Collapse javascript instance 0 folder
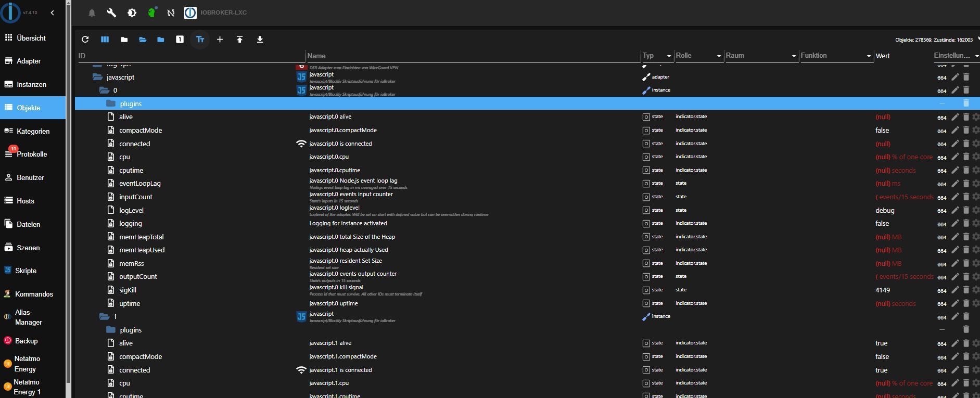The width and height of the screenshot is (980, 398). point(104,90)
